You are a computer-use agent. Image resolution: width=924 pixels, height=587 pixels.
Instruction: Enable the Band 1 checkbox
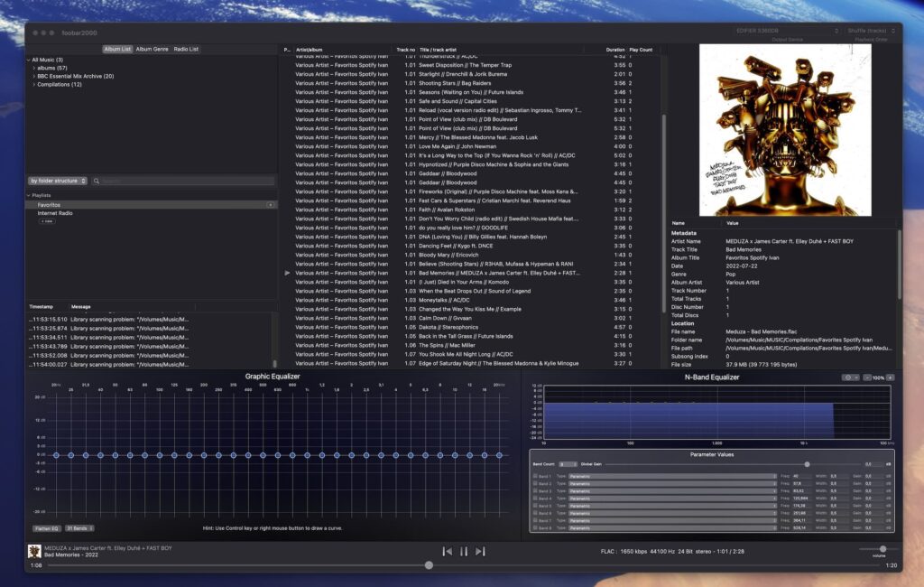tap(535, 475)
